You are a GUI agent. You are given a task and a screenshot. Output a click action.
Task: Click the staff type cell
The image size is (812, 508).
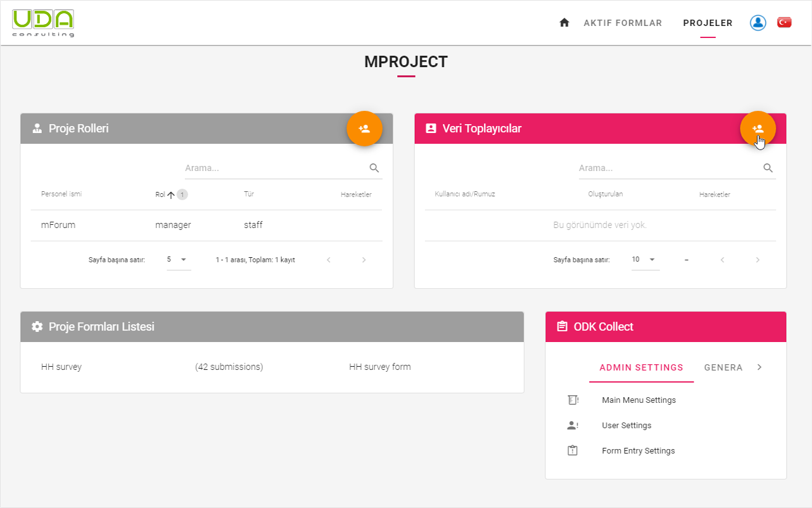[x=253, y=225]
